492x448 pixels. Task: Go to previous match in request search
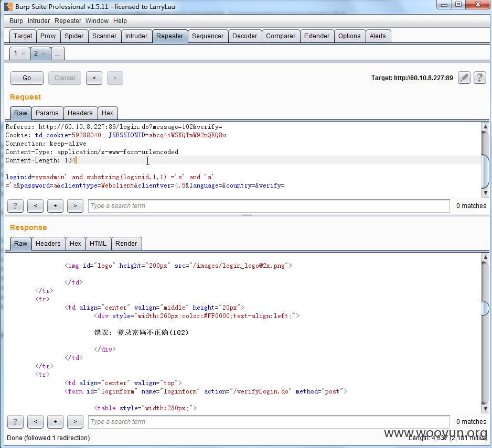click(x=35, y=206)
